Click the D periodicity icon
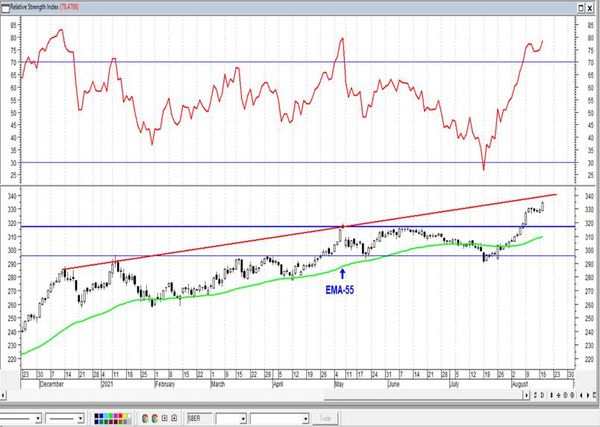Screen dimensions: 600x427 click(x=542, y=395)
